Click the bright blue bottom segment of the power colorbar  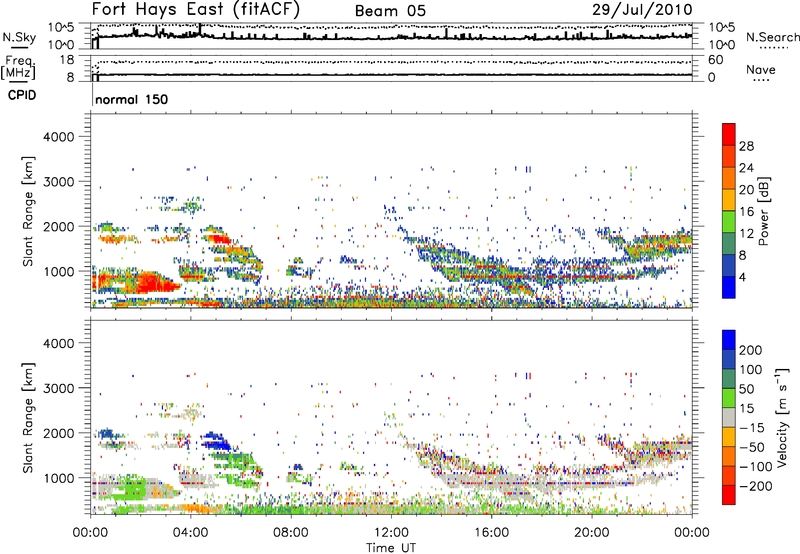tap(729, 287)
